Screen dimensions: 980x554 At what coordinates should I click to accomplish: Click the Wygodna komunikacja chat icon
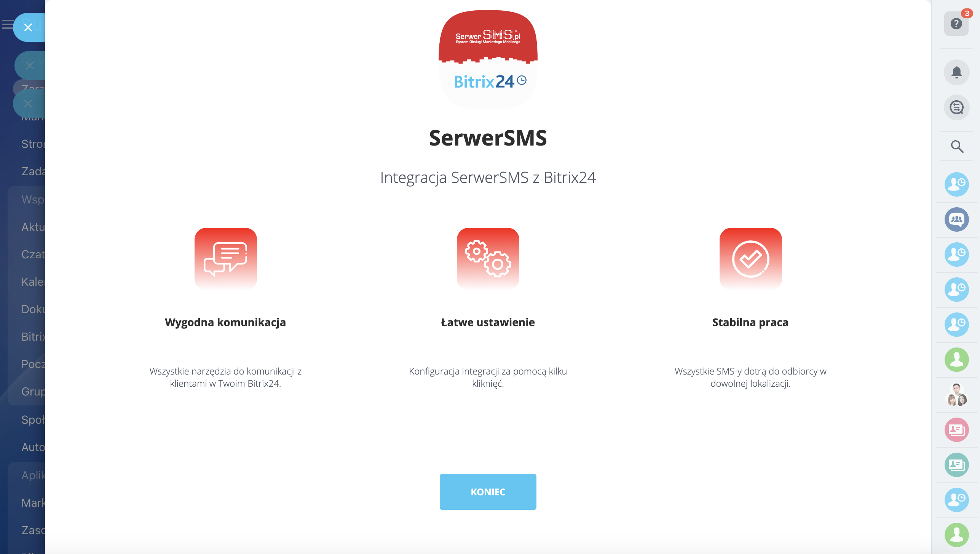tap(225, 259)
